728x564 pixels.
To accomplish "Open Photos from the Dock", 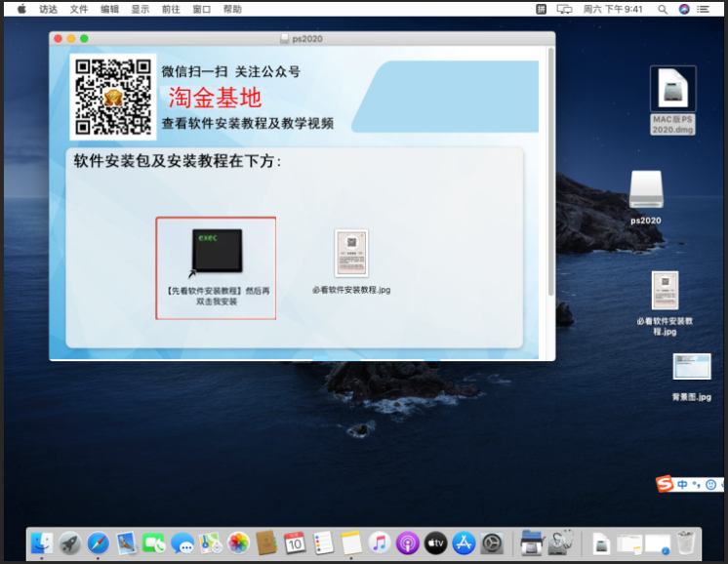I will pyautogui.click(x=239, y=543).
